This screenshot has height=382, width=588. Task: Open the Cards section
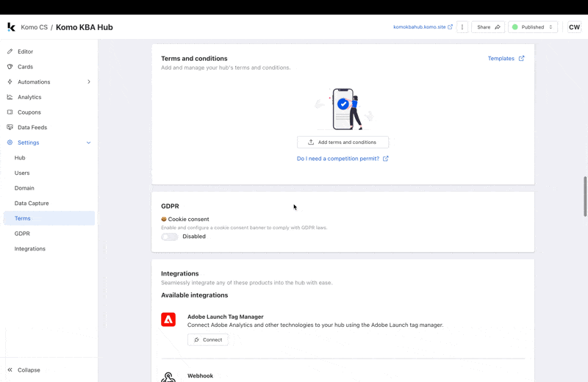pyautogui.click(x=25, y=67)
